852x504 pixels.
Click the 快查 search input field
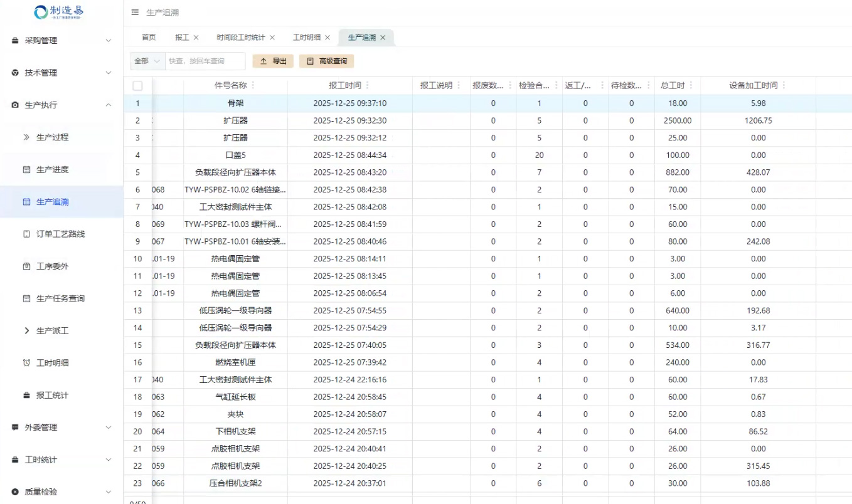click(x=207, y=61)
